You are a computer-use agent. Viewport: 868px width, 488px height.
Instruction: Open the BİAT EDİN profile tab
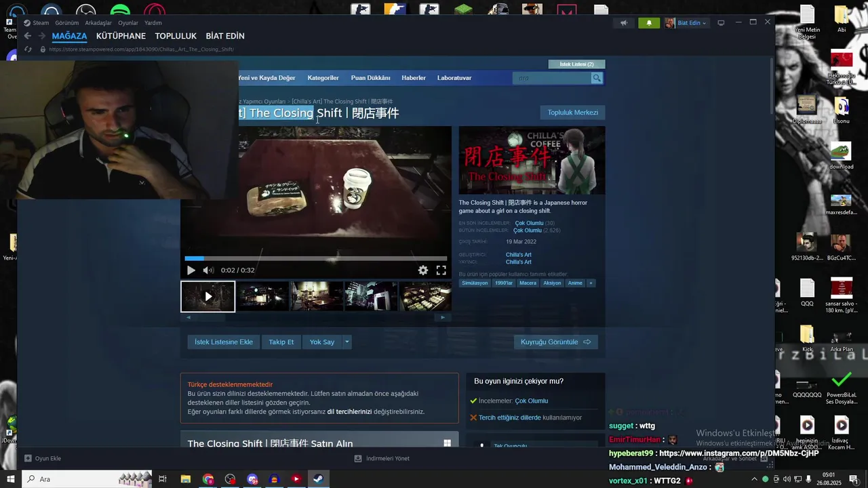pos(225,36)
